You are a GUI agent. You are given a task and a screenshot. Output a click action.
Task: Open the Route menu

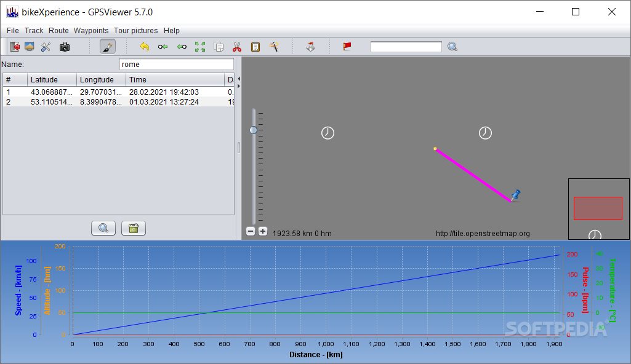click(x=58, y=31)
